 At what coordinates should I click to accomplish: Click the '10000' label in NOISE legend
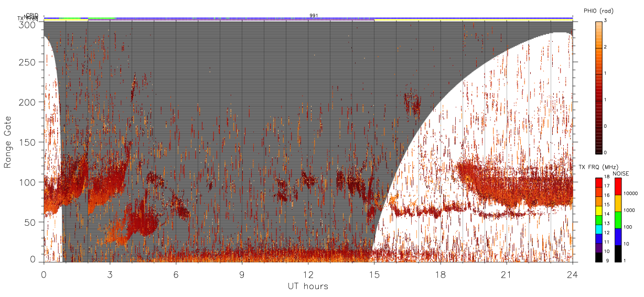pos(630,193)
